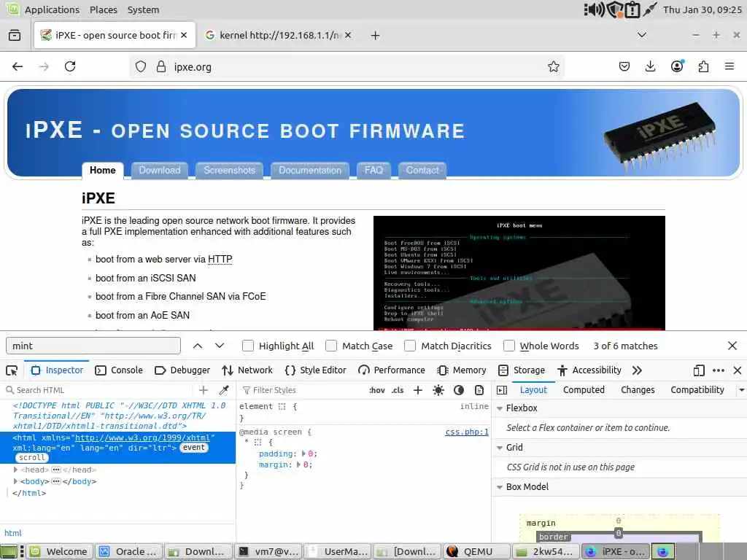View site padlock security info
Viewport: 747px width, 560px height.
click(161, 66)
